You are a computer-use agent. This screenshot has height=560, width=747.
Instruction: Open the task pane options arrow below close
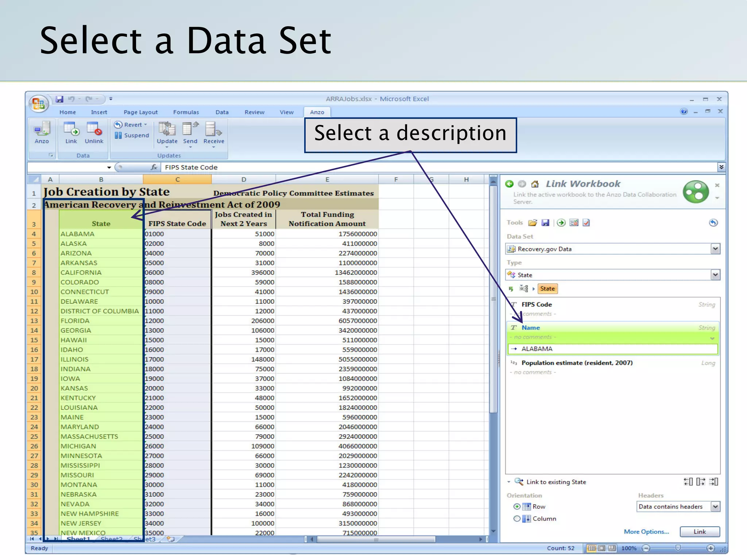717,198
